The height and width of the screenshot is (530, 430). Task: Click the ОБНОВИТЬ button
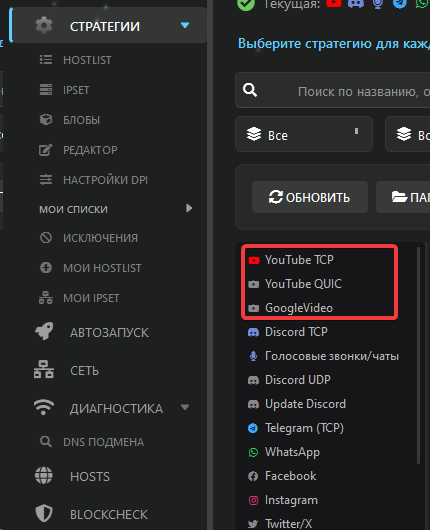[310, 197]
